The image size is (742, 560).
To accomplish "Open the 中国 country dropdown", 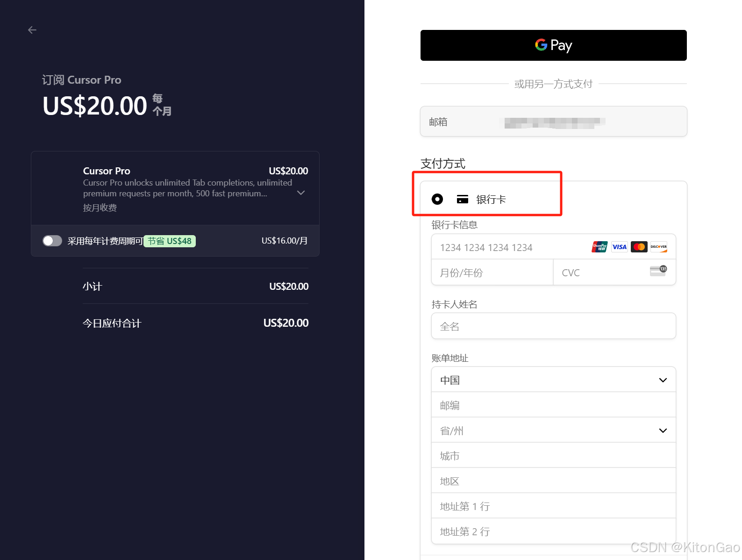I will click(554, 380).
